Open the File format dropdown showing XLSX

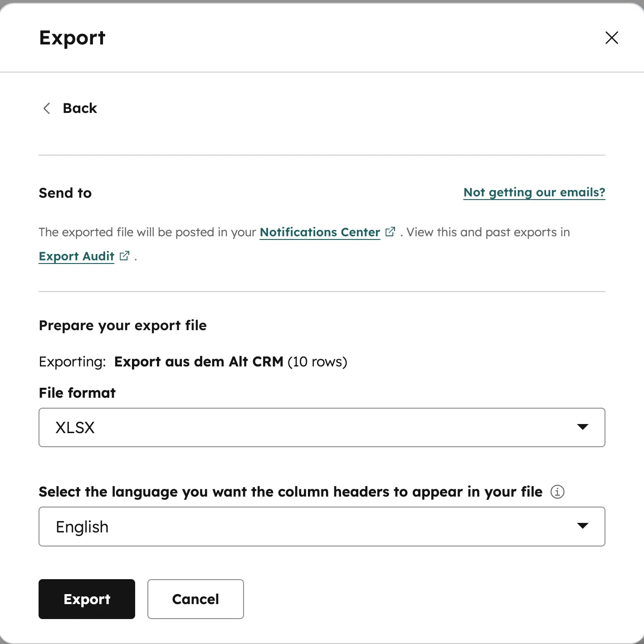tap(322, 427)
